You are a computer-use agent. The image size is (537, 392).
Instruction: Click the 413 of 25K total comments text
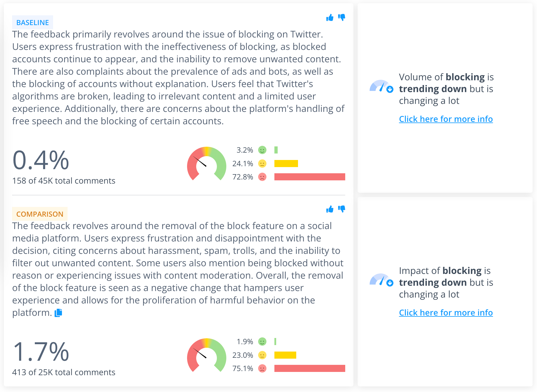click(x=64, y=372)
